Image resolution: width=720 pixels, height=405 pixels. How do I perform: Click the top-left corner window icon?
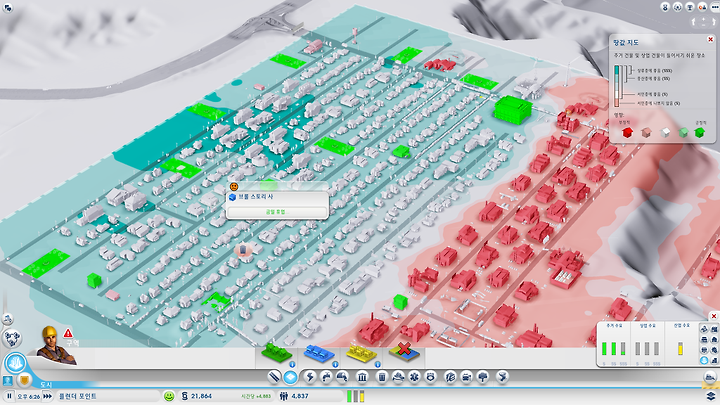click(8, 7)
